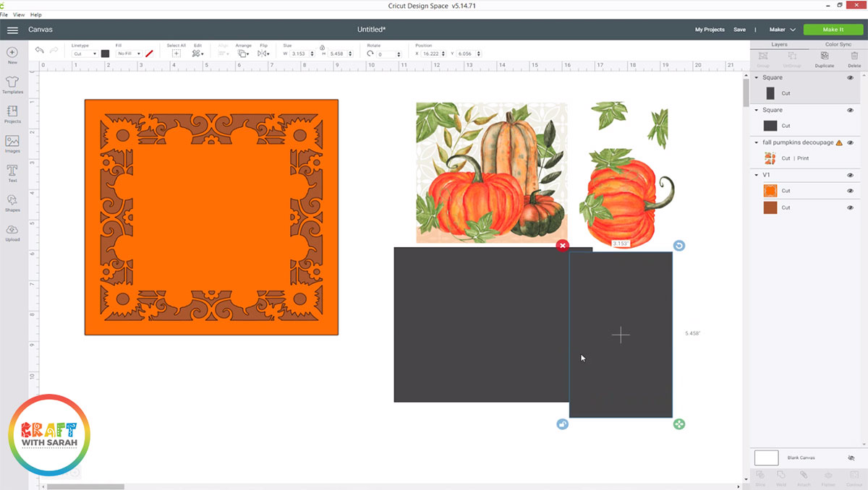Click the green Make It button
The width and height of the screenshot is (868, 490).
tap(833, 30)
